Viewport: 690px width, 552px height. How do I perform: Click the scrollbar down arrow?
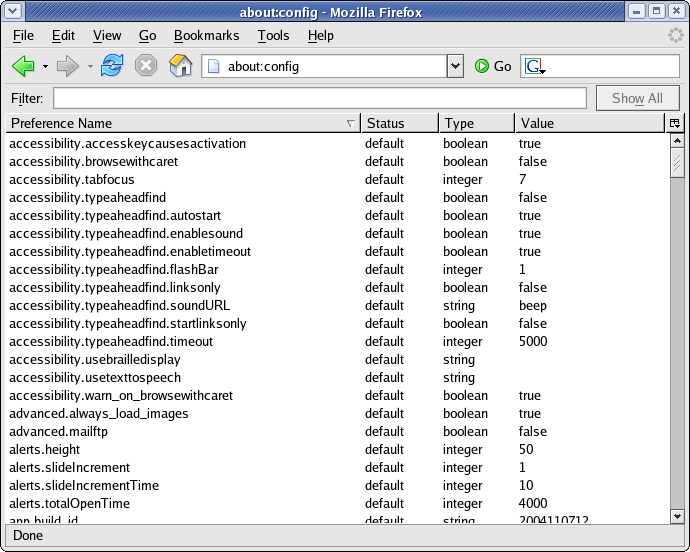[676, 516]
